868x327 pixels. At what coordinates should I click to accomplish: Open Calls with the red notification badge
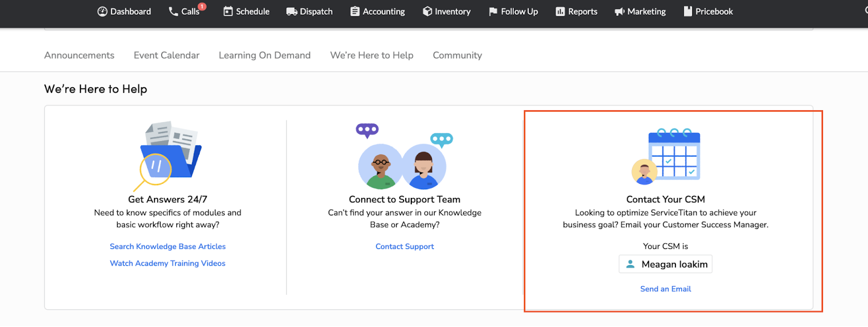[186, 11]
